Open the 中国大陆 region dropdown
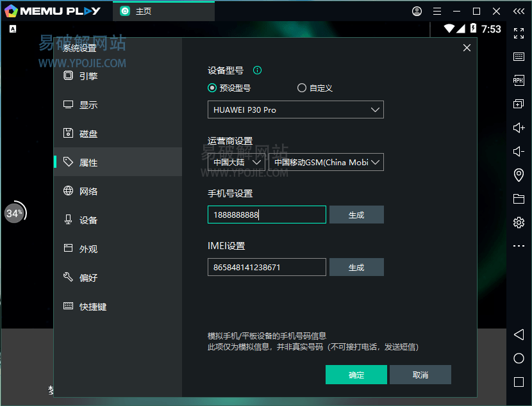 pos(236,162)
